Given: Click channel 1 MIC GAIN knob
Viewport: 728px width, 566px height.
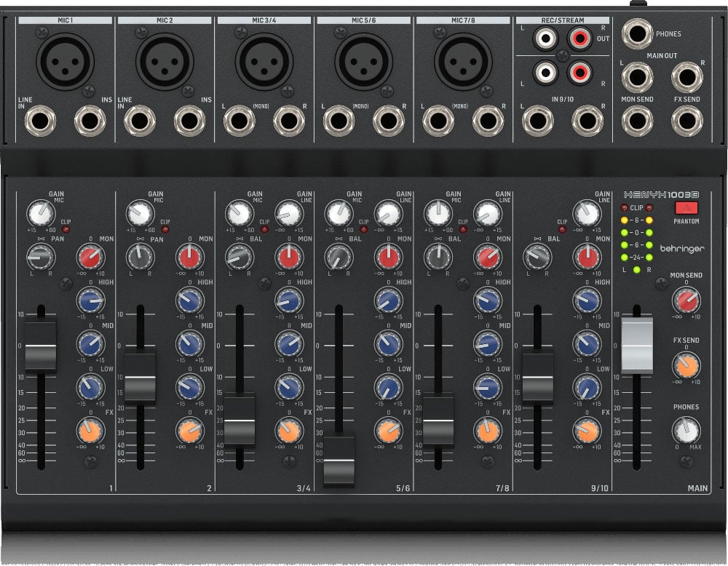Looking at the screenshot, I should (x=40, y=213).
